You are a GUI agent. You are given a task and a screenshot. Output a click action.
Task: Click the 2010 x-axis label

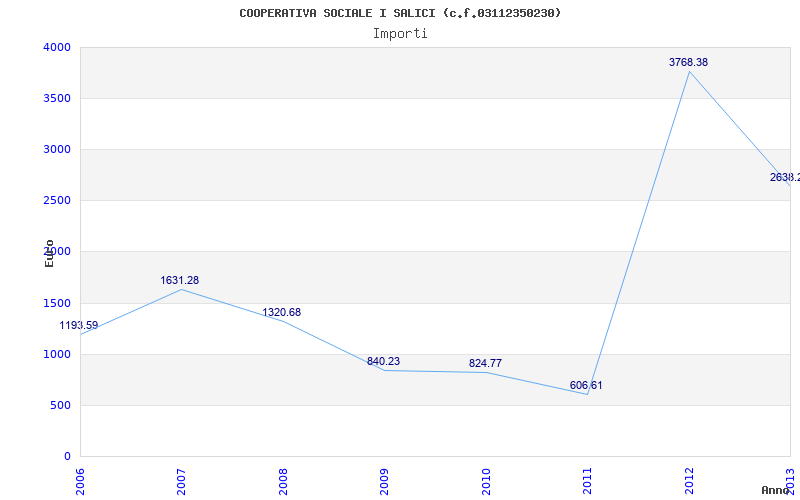pos(486,482)
